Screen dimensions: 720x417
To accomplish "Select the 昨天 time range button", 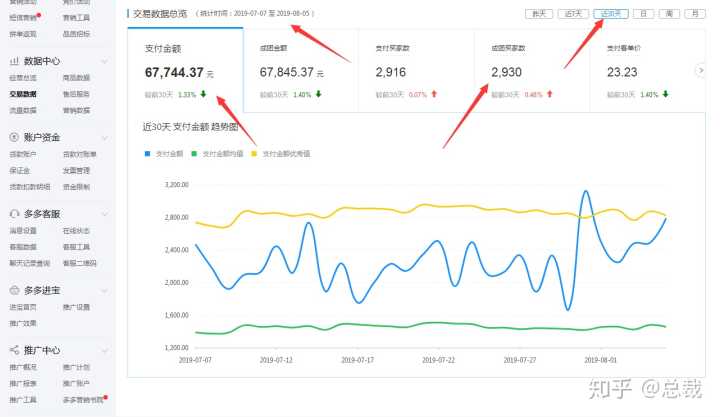I will point(539,14).
